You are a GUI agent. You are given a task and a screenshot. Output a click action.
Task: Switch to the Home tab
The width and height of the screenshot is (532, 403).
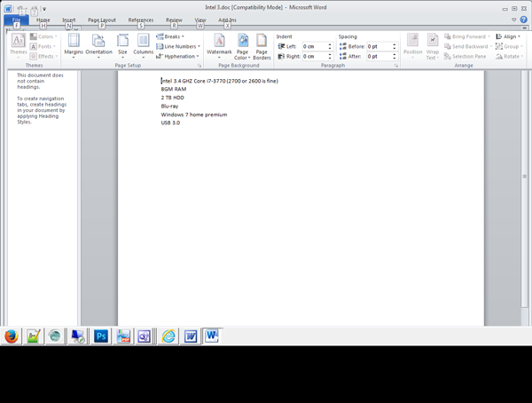click(x=43, y=20)
